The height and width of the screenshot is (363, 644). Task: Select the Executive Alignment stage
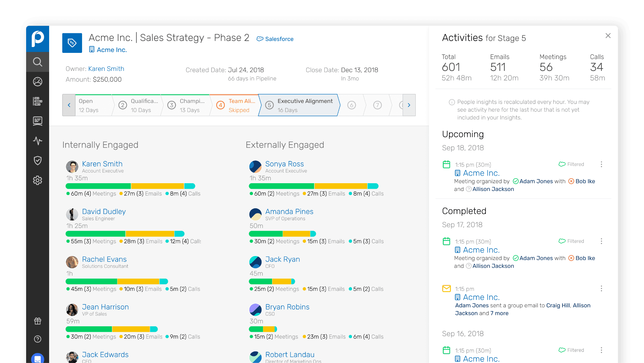(299, 105)
